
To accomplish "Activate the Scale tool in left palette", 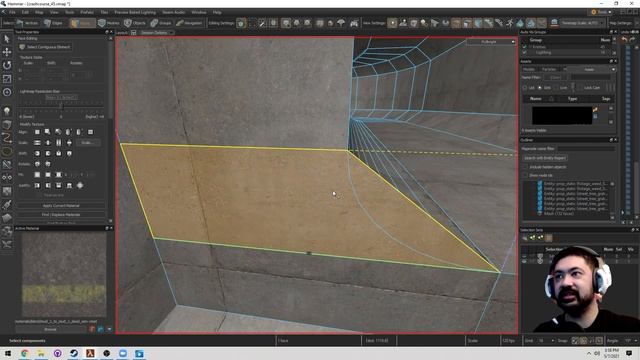I will [7, 79].
